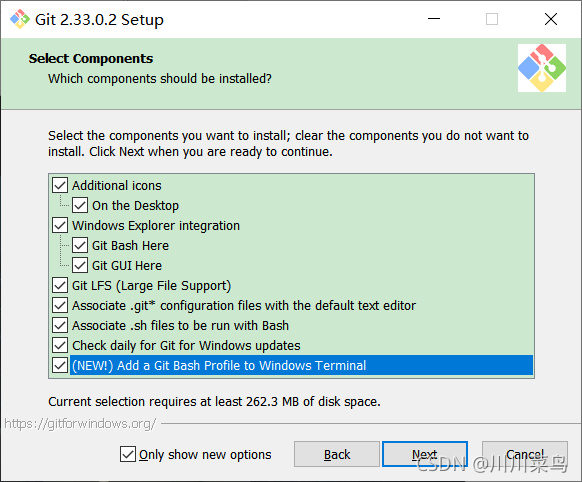Cancel the Git setup
The width and height of the screenshot is (582, 482).
coord(525,454)
